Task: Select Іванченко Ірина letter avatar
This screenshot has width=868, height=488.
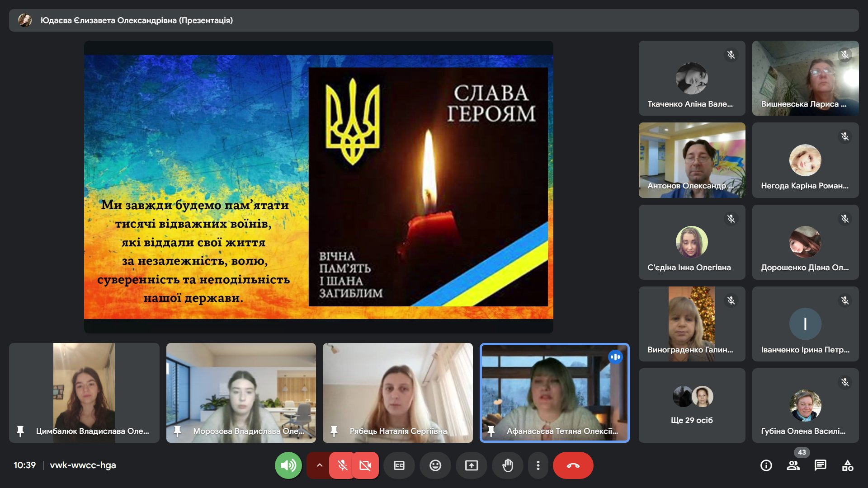Action: point(805,324)
